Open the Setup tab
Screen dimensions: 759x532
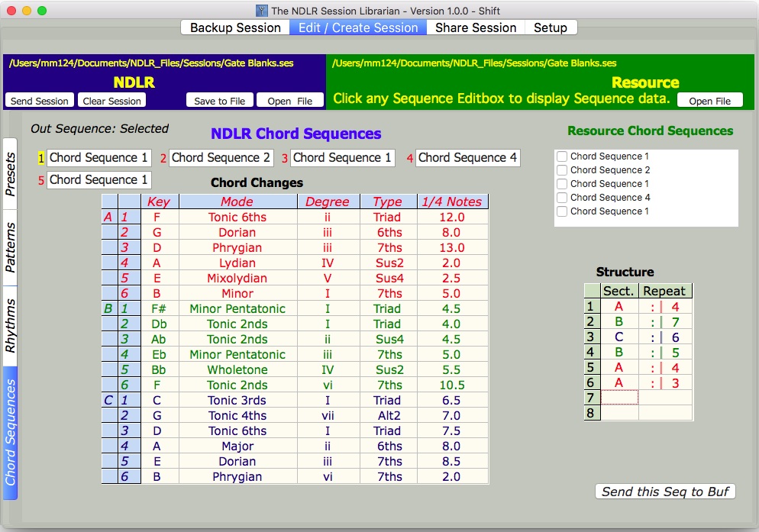pyautogui.click(x=551, y=27)
